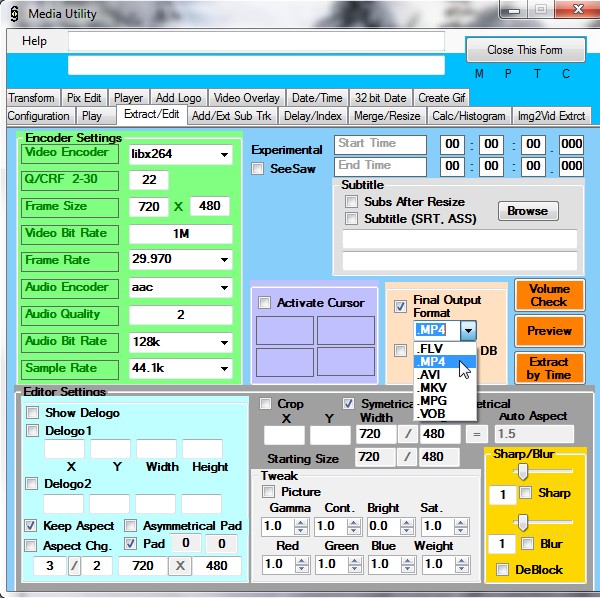Select .AVI output format
Image resolution: width=600 pixels, height=598 pixels.
(x=445, y=375)
